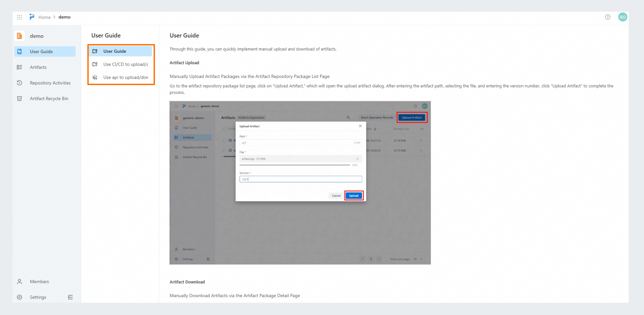
Task: Select the User Guide sub-menu entry
Action: click(115, 51)
